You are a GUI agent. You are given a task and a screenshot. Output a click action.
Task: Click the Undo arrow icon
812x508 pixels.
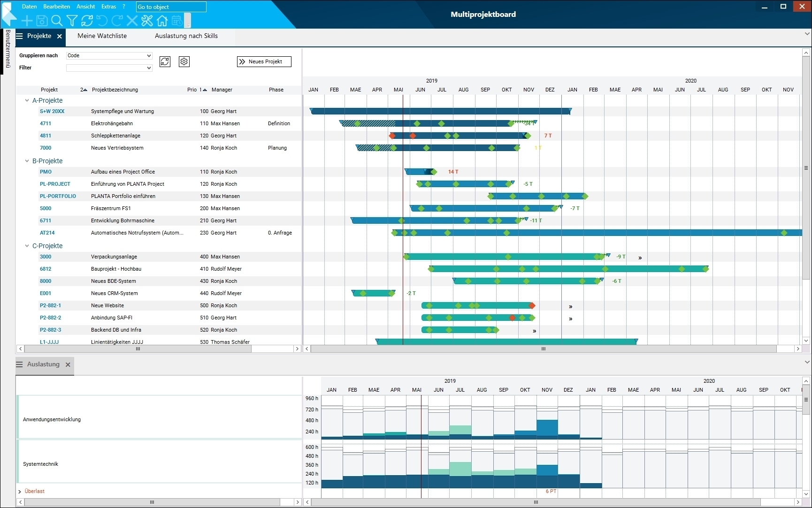(102, 21)
